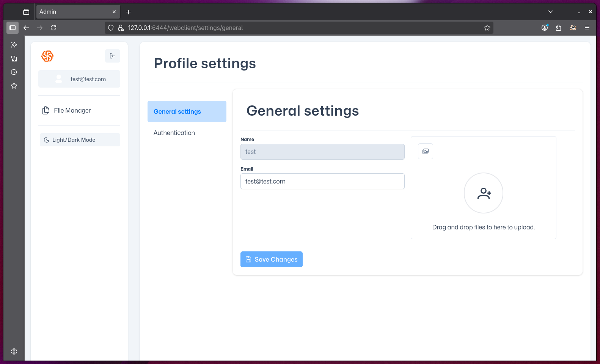Click the recent browsing icon left of the tab
Viewport: 600px width, 364px height.
26,12
